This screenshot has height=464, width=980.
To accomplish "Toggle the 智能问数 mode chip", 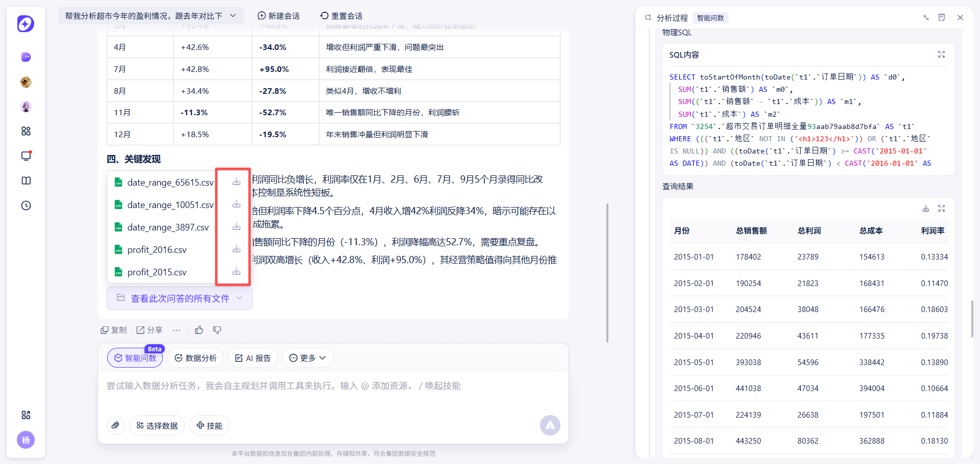I will [135, 358].
